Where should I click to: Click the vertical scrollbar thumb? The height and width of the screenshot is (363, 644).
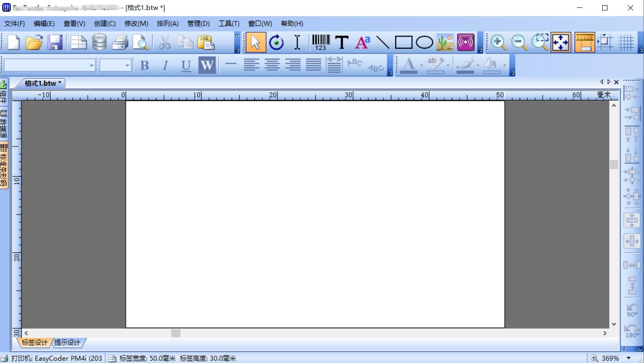614,164
